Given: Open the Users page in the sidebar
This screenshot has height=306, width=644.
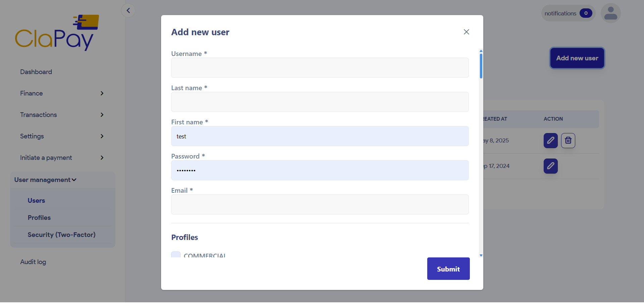Looking at the screenshot, I should (36, 200).
